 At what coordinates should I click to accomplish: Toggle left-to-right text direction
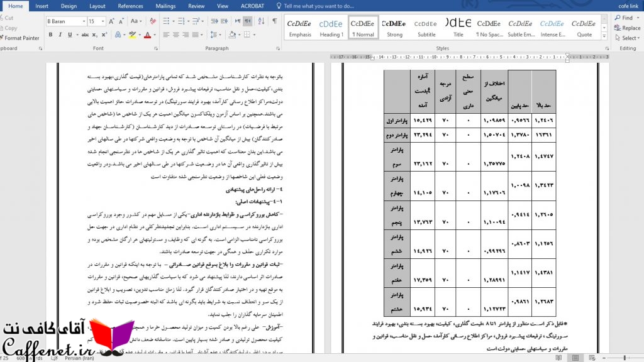coord(238,21)
